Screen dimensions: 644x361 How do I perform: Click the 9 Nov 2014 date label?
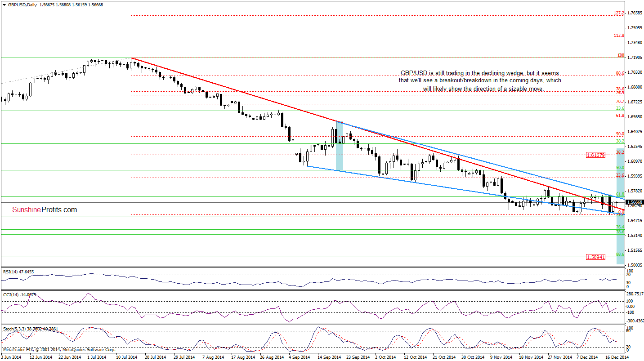click(x=501, y=357)
